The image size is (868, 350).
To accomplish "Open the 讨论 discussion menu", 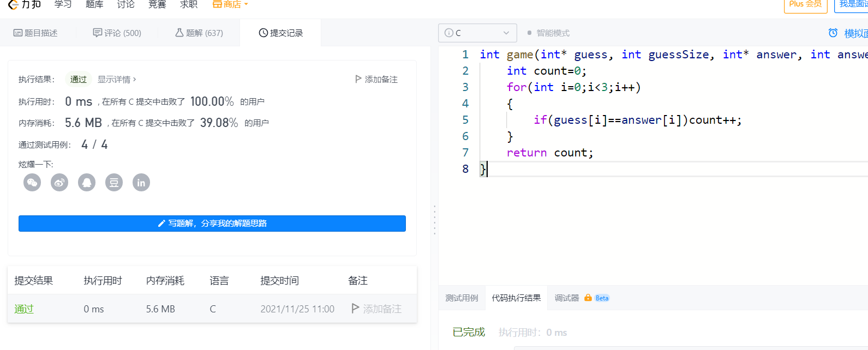I will tap(126, 4).
